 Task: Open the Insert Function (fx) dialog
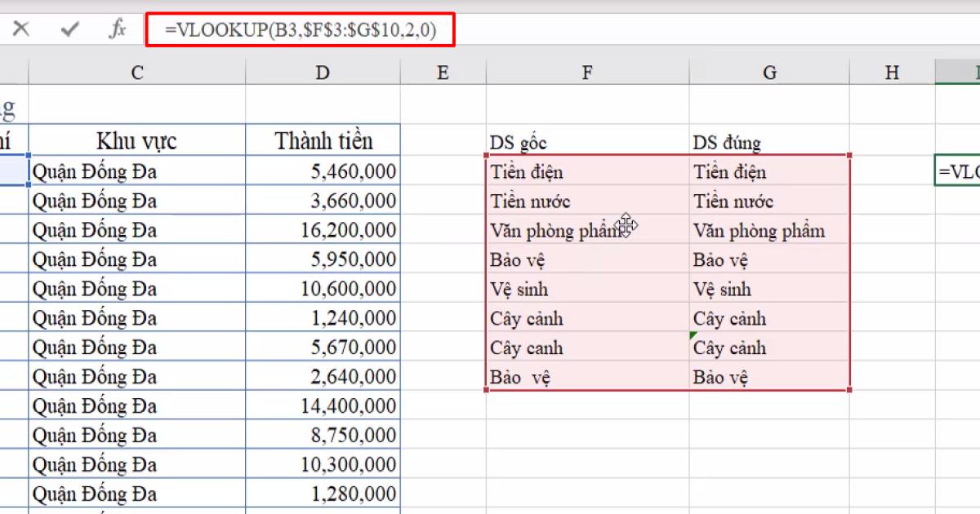117,27
